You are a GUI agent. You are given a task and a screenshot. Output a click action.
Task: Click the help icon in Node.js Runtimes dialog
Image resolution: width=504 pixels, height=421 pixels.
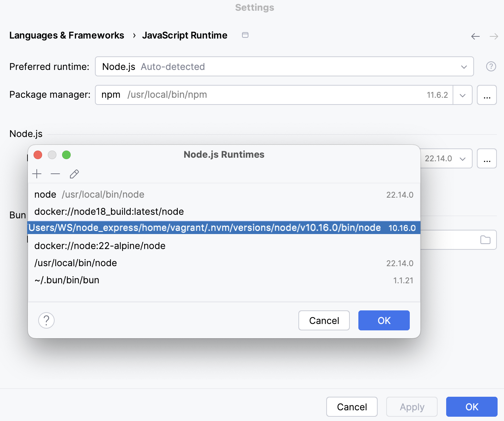click(x=46, y=320)
